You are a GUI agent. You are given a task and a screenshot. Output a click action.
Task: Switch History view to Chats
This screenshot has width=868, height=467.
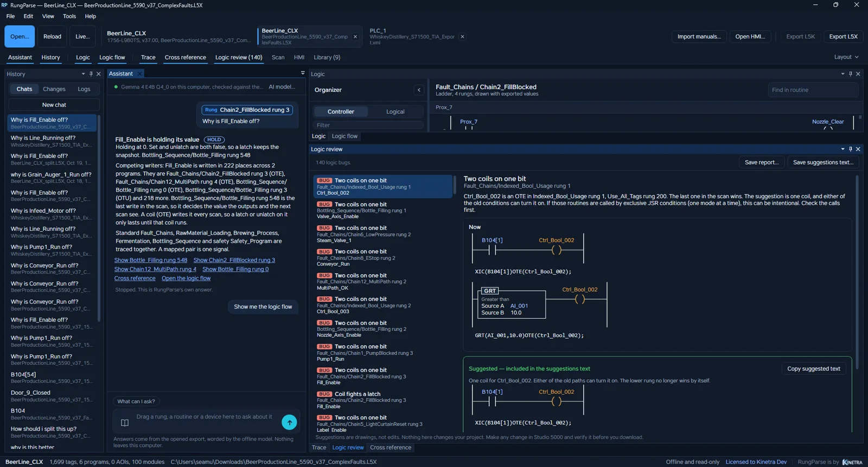pos(24,89)
